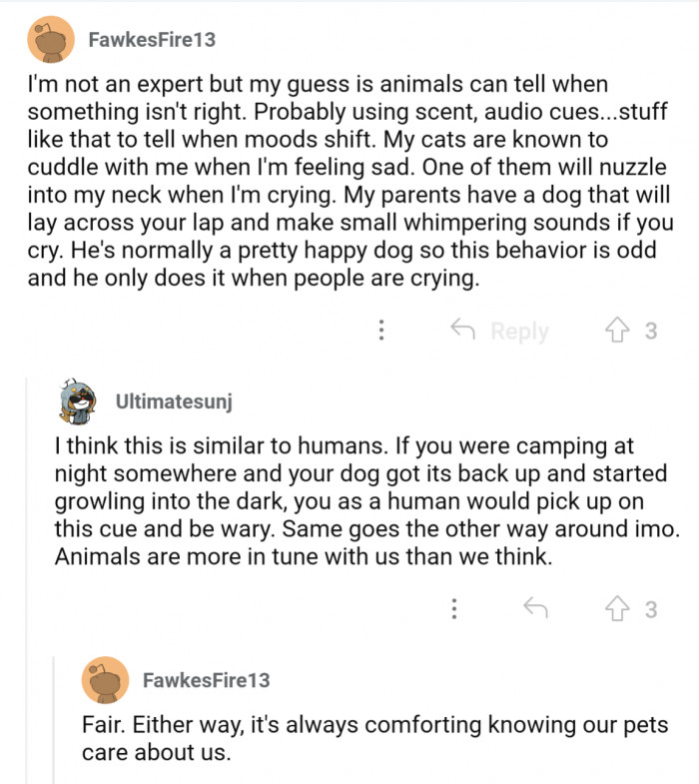
Task: Select the FawkesFire13 username on the bottom reply
Action: pos(206,680)
